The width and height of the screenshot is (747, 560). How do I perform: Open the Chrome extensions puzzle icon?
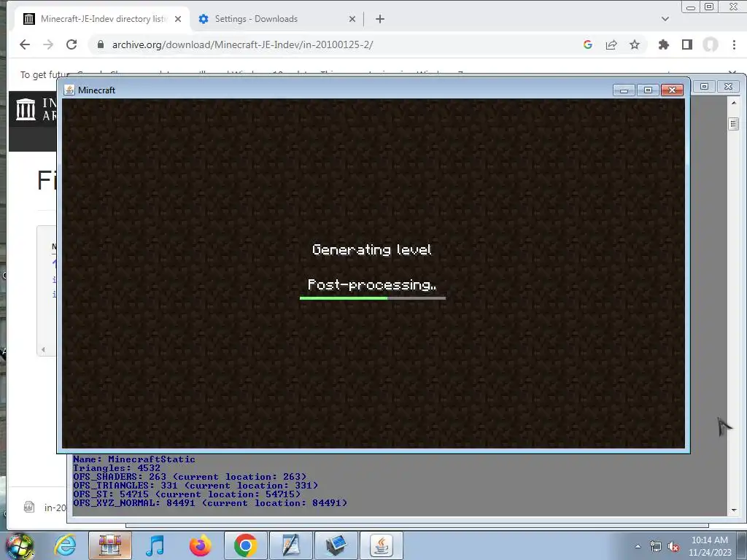click(x=663, y=44)
